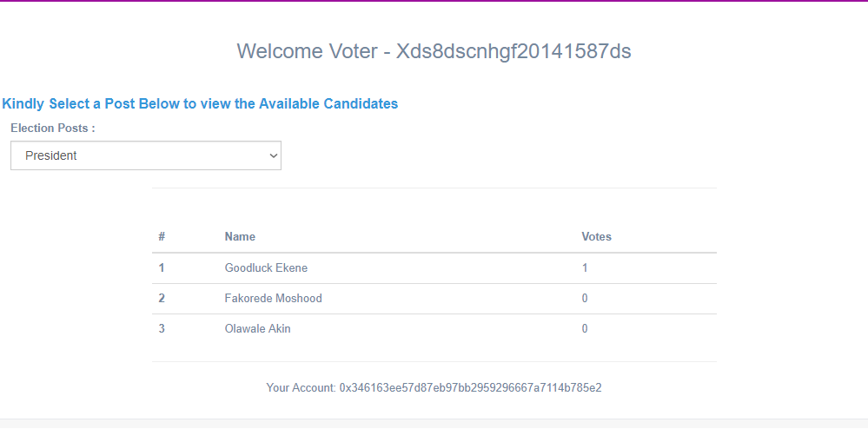Click the voter ID Xds8dscnhgf20141587ds

tap(514, 51)
